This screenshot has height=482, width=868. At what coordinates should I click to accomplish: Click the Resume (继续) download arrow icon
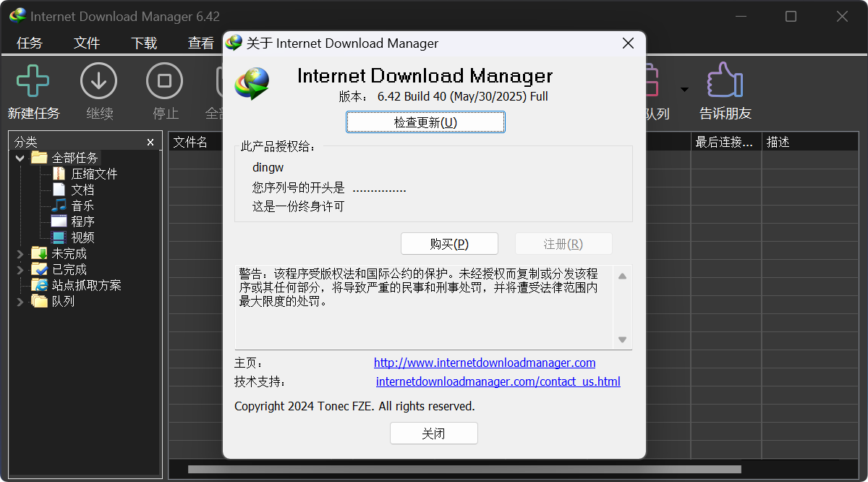click(x=99, y=81)
